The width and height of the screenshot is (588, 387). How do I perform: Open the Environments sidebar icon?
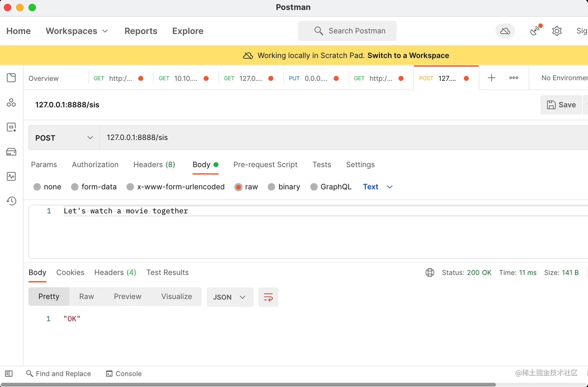coord(11,127)
